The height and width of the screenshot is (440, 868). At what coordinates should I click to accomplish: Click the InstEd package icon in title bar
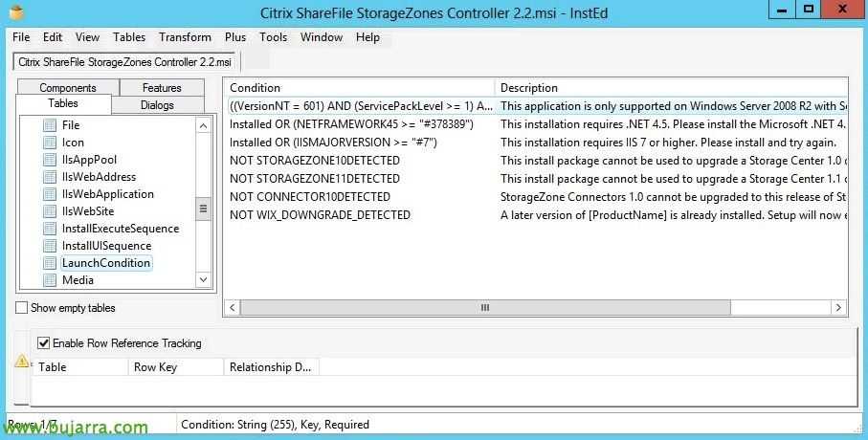point(17,12)
